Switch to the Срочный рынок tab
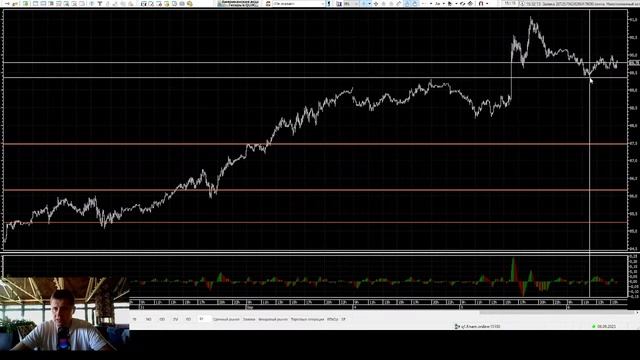The width and height of the screenshot is (640, 360). tap(226, 319)
